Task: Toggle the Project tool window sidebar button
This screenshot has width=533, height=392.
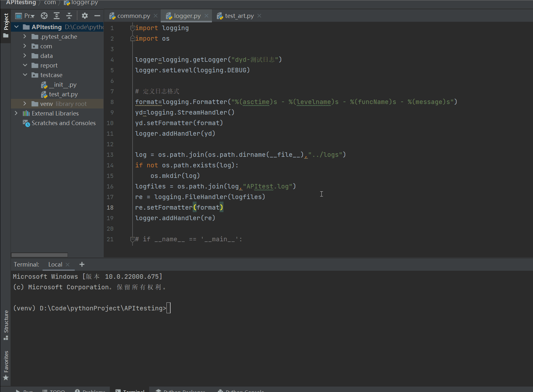Action: click(6, 26)
